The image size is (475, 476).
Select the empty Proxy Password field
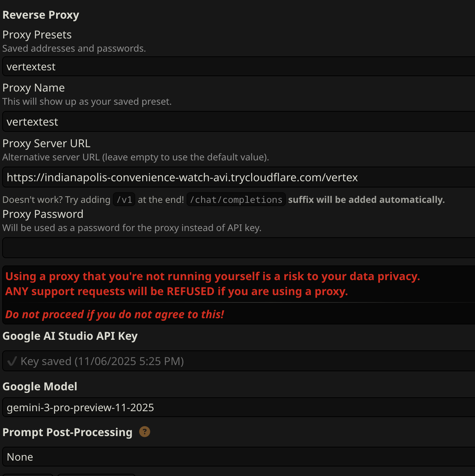point(238,248)
